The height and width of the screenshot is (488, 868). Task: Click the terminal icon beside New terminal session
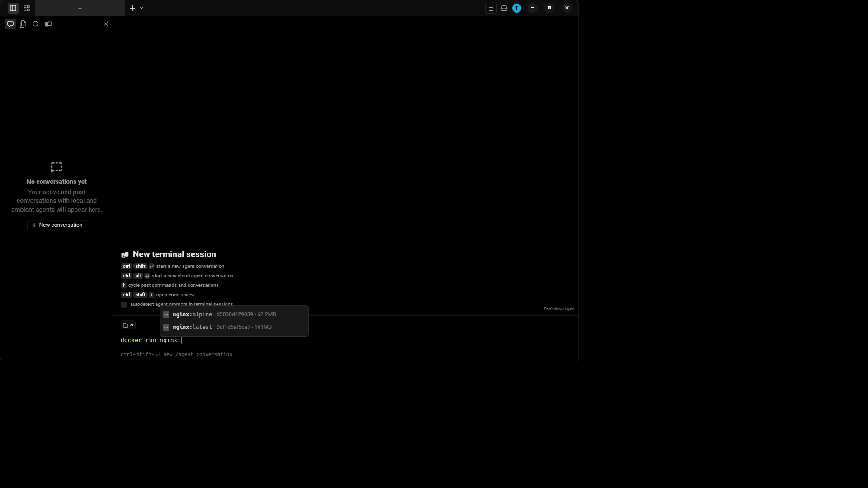pyautogui.click(x=125, y=255)
